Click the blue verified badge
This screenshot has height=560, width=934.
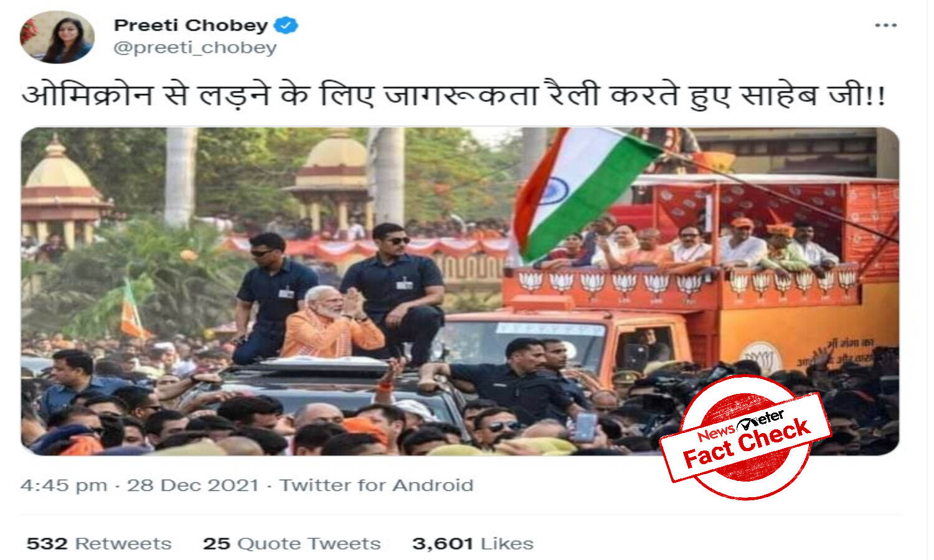coord(287,26)
